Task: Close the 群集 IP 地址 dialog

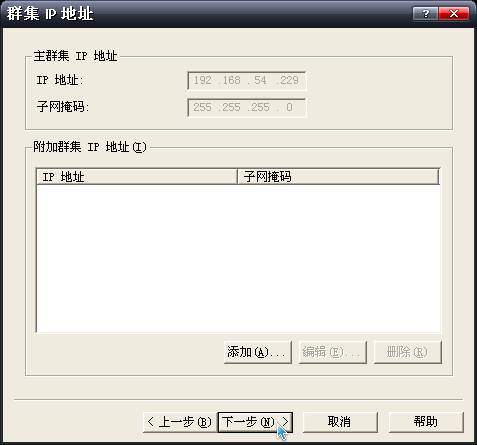Action: click(x=454, y=14)
